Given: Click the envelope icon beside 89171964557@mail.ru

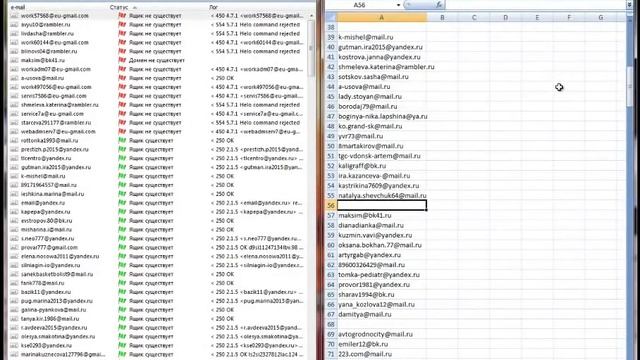Looking at the screenshot, I should 14,185.
